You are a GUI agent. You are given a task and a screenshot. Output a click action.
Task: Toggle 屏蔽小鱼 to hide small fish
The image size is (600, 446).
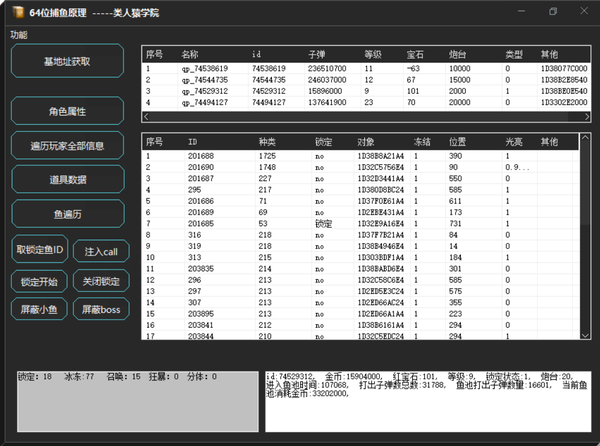(40, 310)
